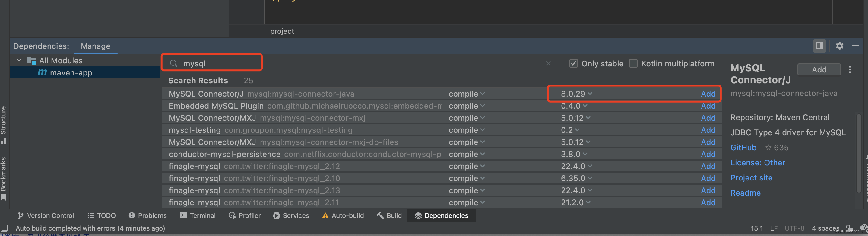Open the Structure side panel
The height and width of the screenshot is (236, 868).
[3, 125]
